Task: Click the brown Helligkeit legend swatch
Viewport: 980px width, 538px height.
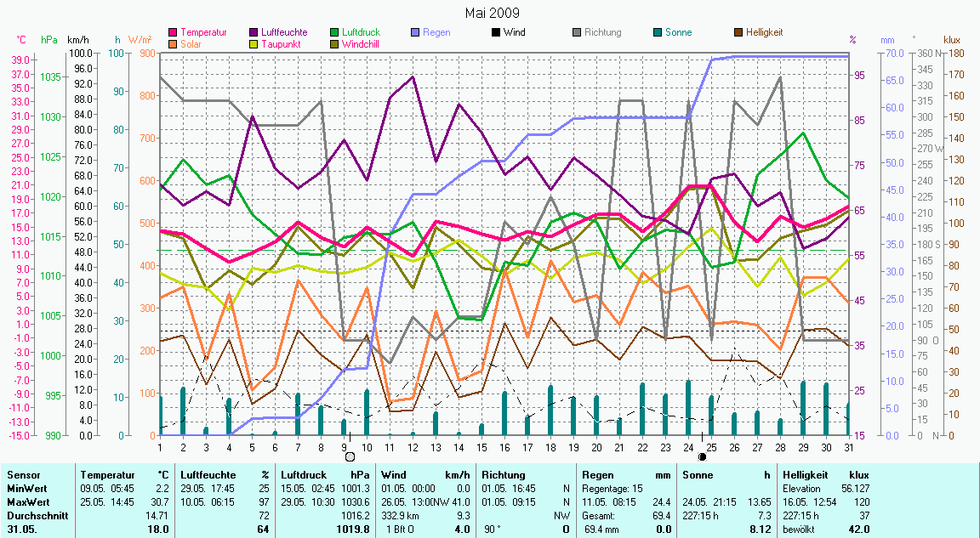Action: [x=738, y=32]
